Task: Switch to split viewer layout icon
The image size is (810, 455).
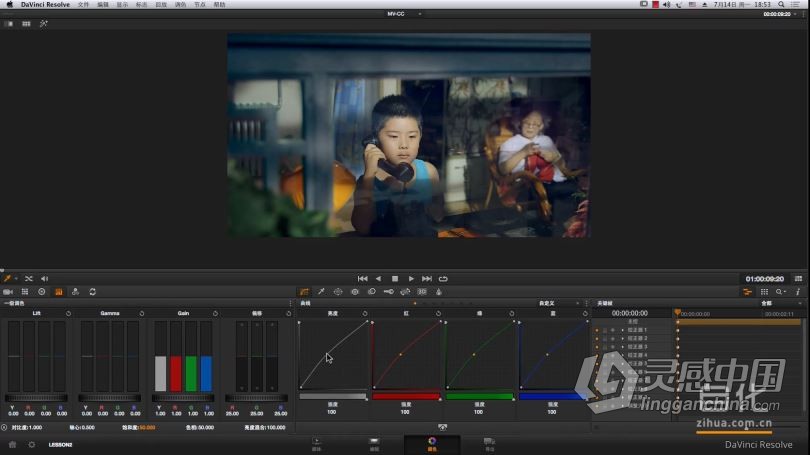Action: coord(26,24)
